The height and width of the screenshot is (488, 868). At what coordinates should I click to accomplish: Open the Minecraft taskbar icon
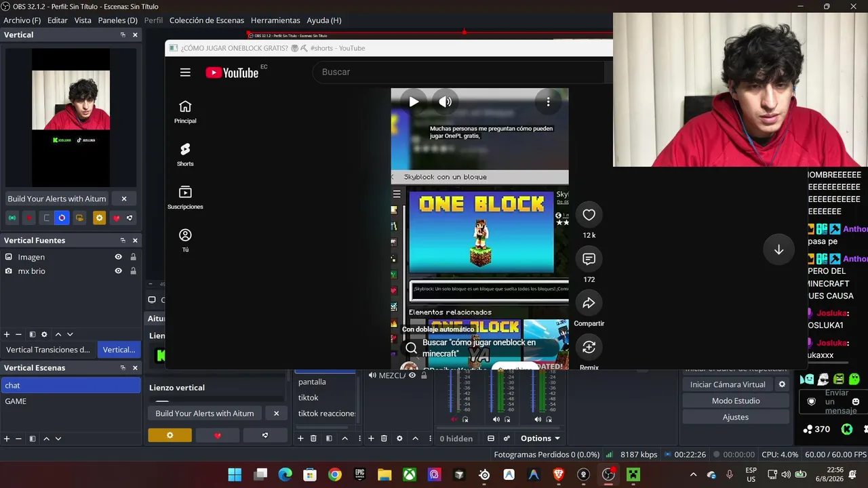click(633, 474)
